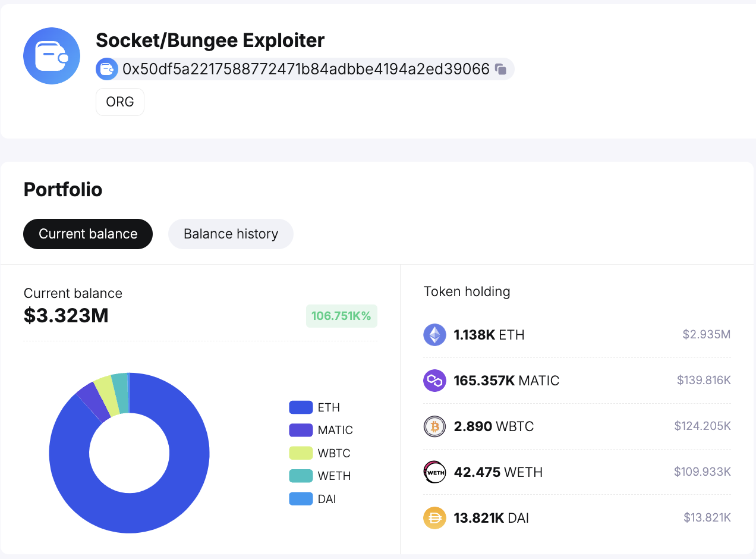Click the WETH token icon
Screen dimensions: 756x559
[x=434, y=472]
